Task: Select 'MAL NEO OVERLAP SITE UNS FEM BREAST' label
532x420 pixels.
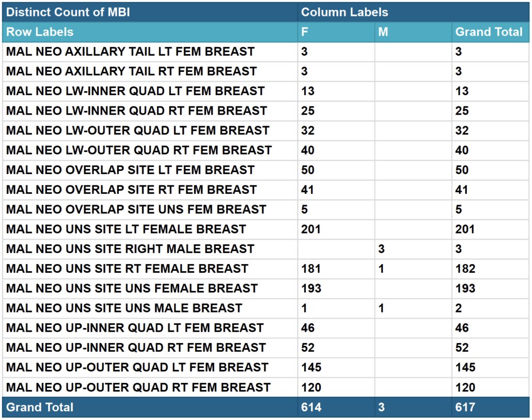Action: [x=136, y=209]
